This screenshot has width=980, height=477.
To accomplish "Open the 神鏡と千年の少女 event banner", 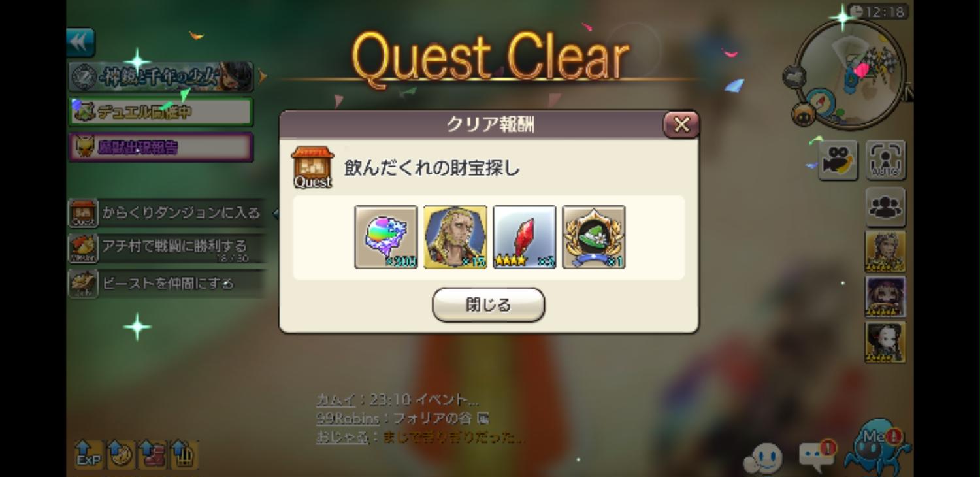I will (x=161, y=77).
